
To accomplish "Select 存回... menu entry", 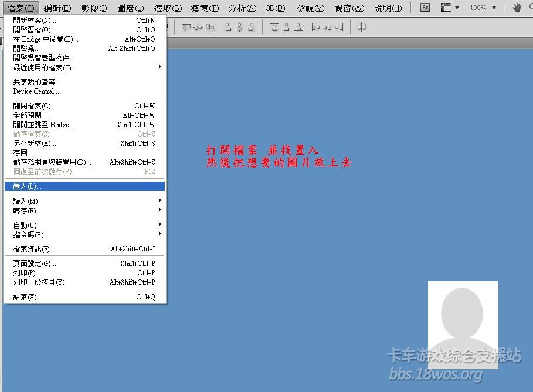I will point(84,152).
